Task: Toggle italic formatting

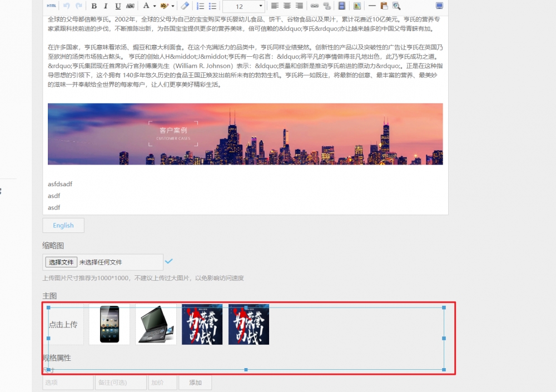Action: [106, 6]
